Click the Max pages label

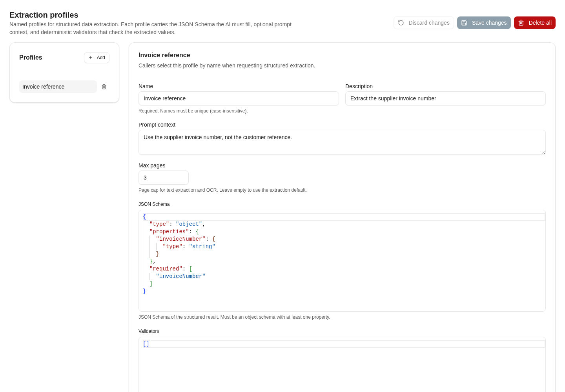tap(152, 165)
